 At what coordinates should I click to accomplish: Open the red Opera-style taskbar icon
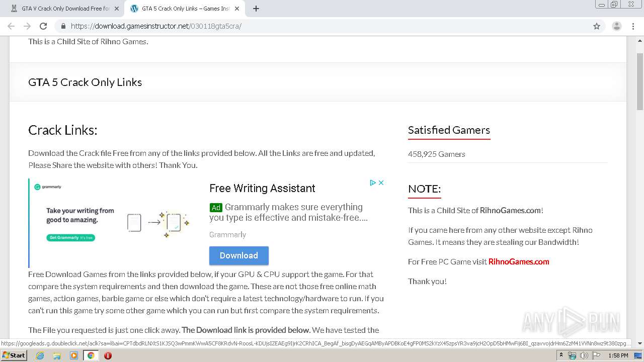108,355
